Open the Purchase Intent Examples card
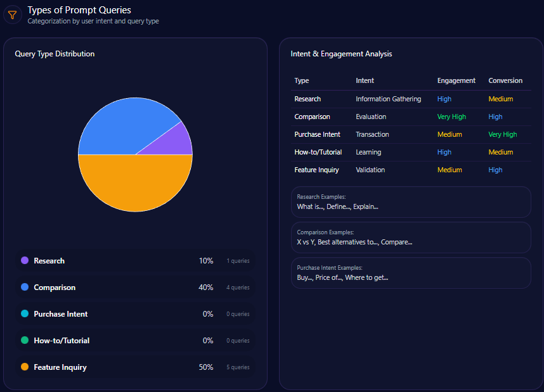The width and height of the screenshot is (544, 392). (x=411, y=273)
